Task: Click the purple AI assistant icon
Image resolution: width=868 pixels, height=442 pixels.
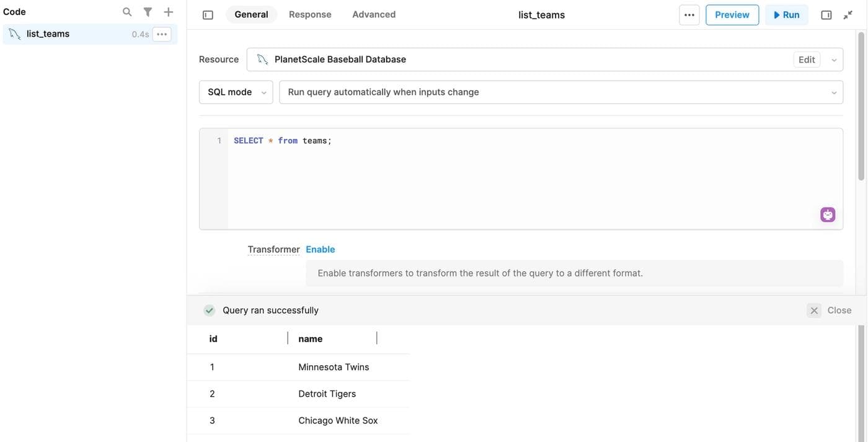Action: pos(827,214)
